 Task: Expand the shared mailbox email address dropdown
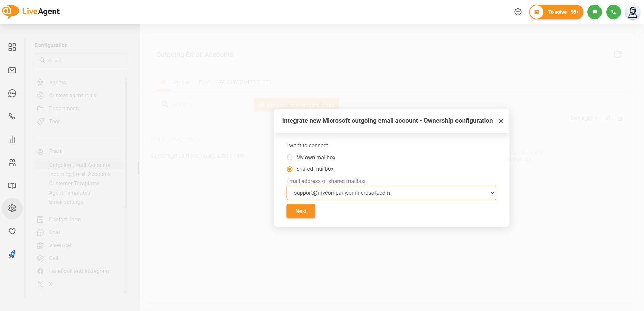point(391,193)
